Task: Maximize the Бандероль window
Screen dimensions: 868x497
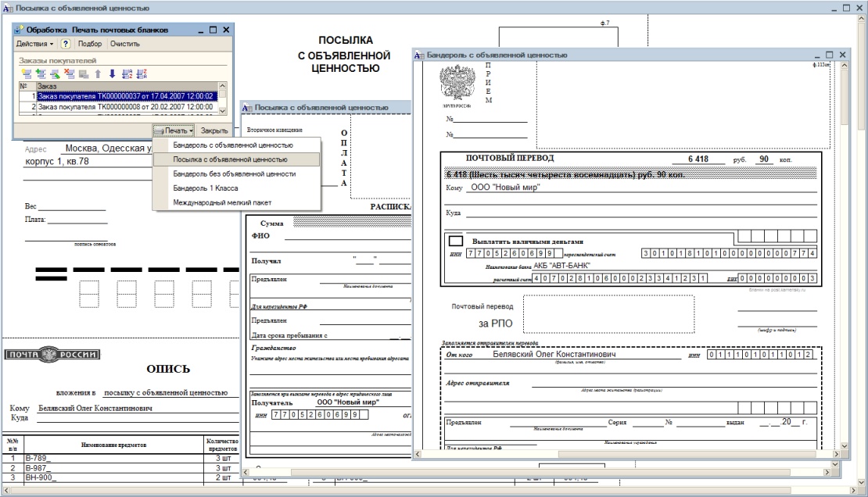Action: pos(829,55)
